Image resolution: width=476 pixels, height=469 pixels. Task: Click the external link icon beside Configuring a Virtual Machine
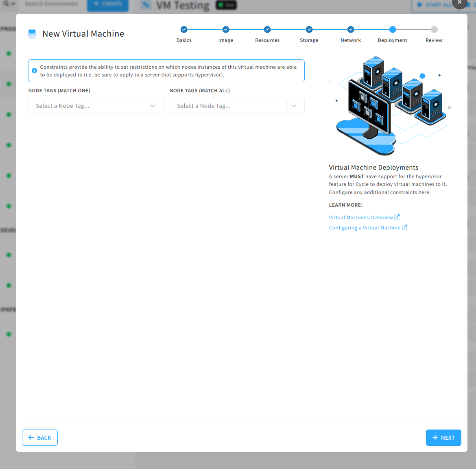click(404, 227)
